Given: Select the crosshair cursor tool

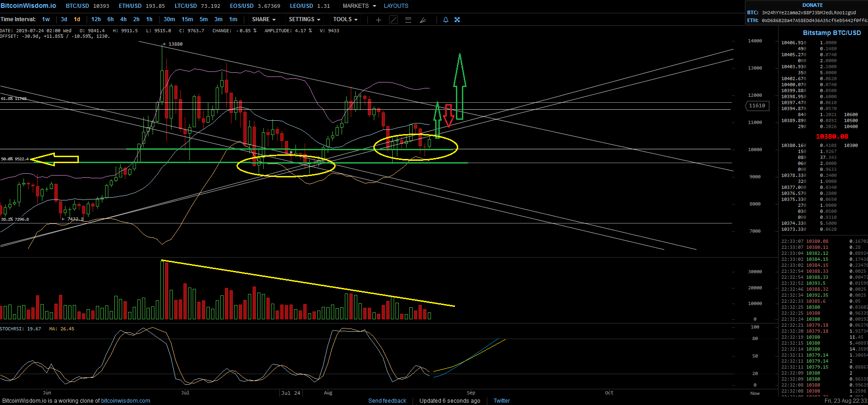Looking at the screenshot, I should click(x=378, y=20).
